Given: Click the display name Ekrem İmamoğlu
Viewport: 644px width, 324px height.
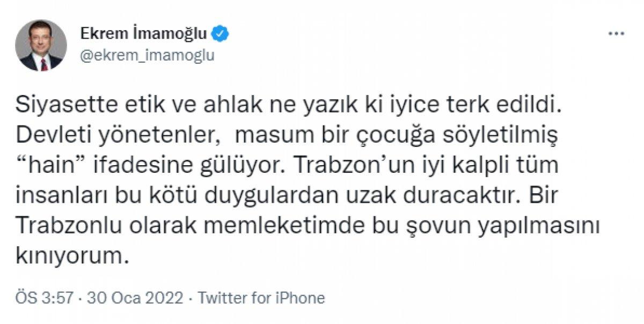Looking at the screenshot, I should (142, 33).
